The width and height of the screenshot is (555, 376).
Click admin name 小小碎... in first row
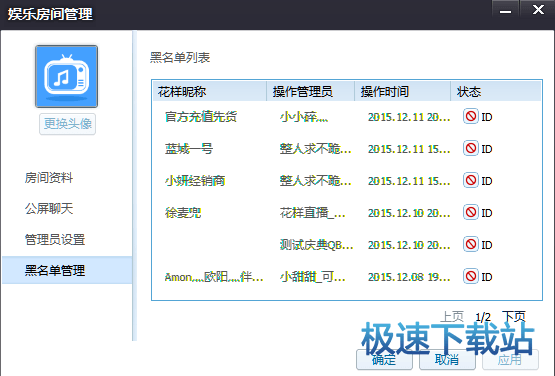tap(304, 116)
